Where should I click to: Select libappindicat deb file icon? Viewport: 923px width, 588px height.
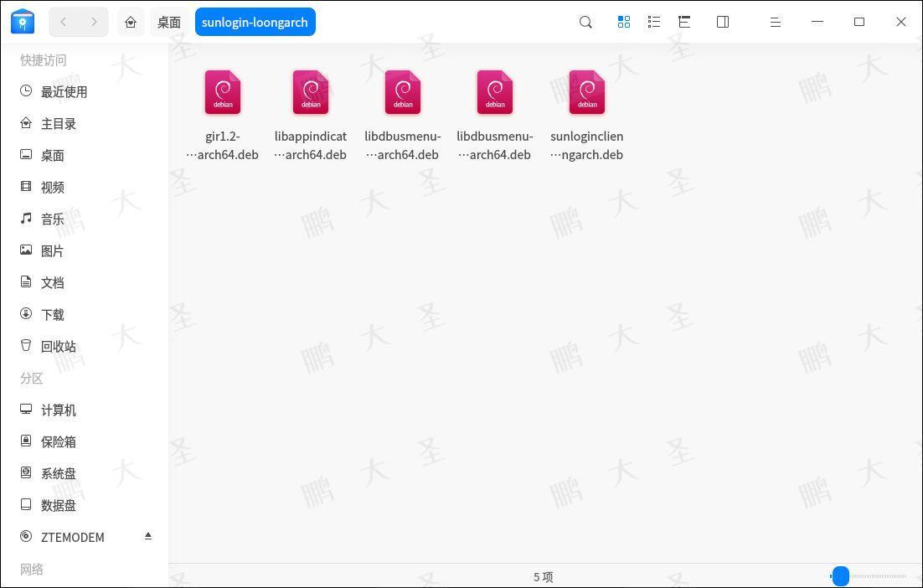(x=311, y=92)
